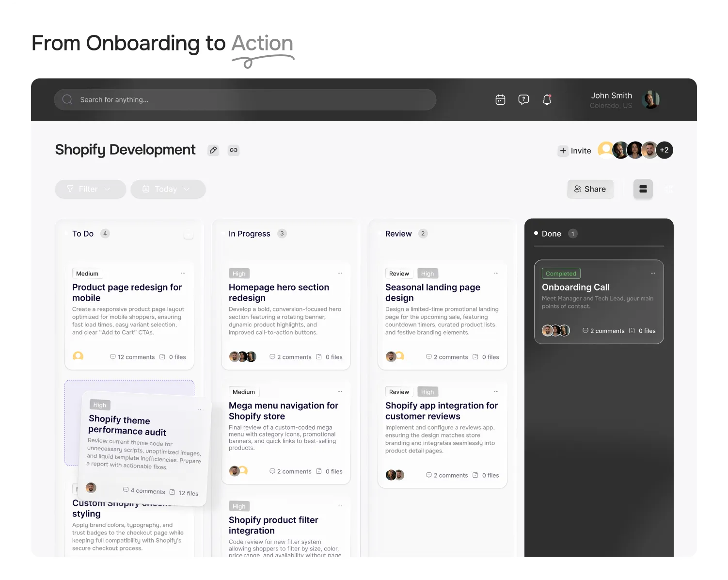This screenshot has width=728, height=580.
Task: Open more options on Homepage hero section card
Action: (340, 274)
